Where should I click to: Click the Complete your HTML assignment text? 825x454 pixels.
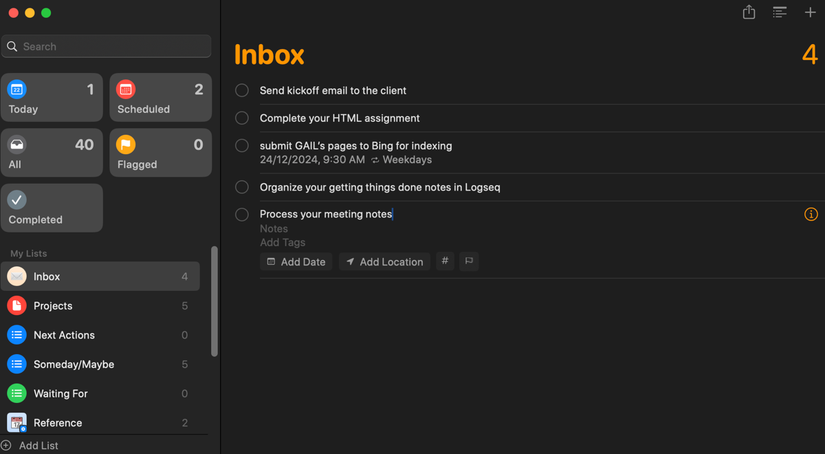coord(340,118)
